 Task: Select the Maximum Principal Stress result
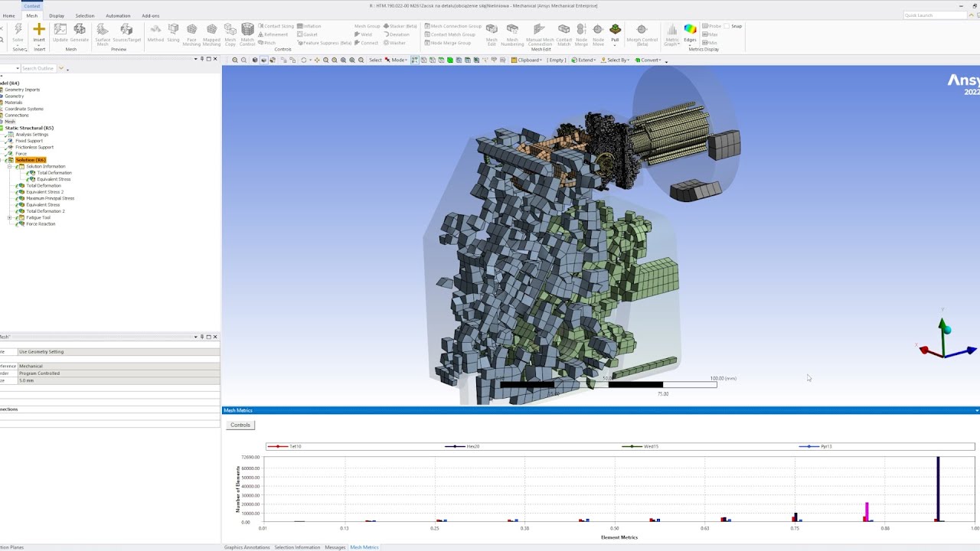pos(50,198)
